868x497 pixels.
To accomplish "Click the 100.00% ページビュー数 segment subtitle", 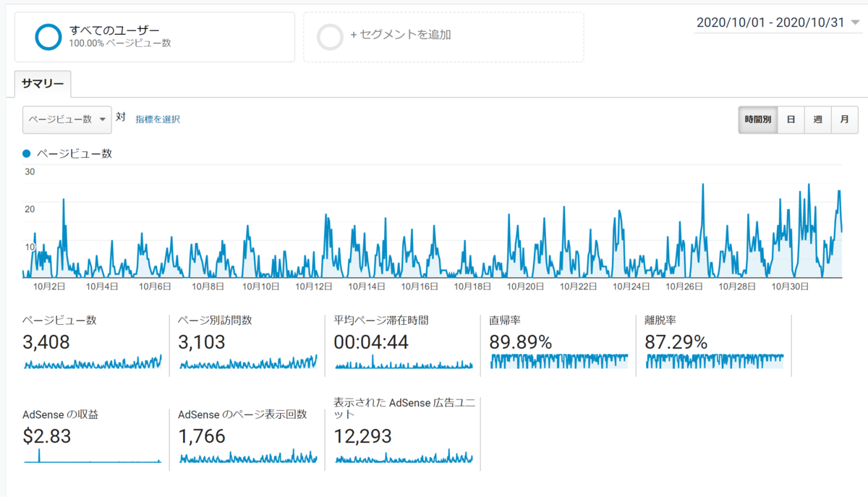I will point(120,43).
